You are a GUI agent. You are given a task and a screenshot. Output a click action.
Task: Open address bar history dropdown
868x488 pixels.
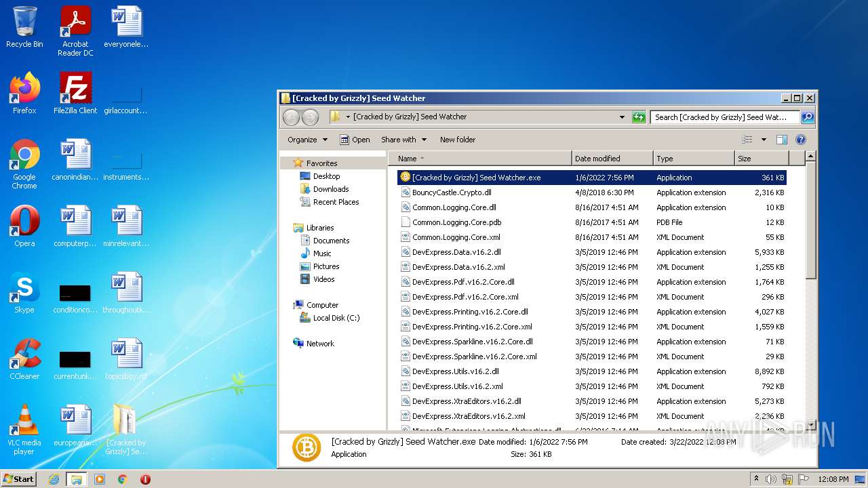622,117
